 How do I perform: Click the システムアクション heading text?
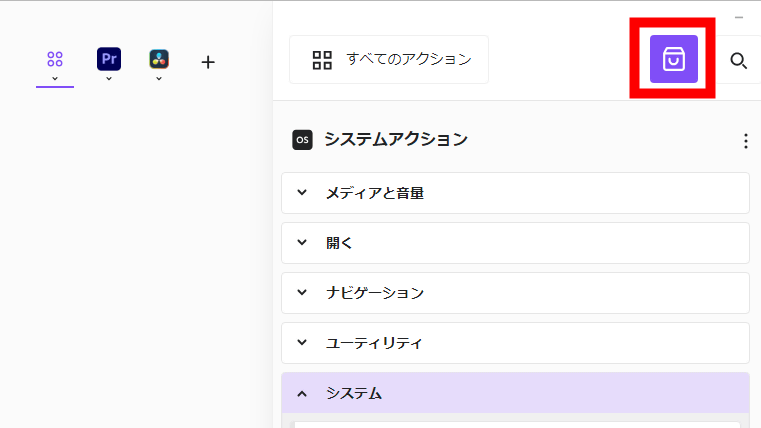coord(395,140)
